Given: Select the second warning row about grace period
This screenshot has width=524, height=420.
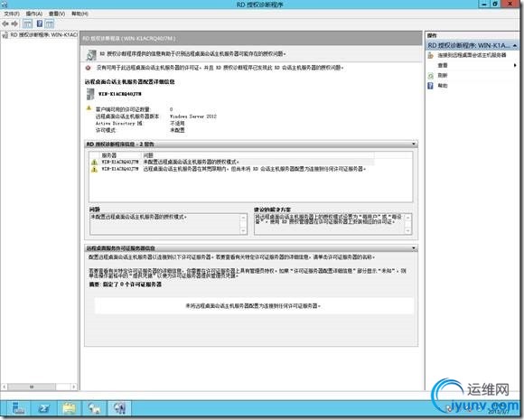Looking at the screenshot, I should tap(232, 170).
